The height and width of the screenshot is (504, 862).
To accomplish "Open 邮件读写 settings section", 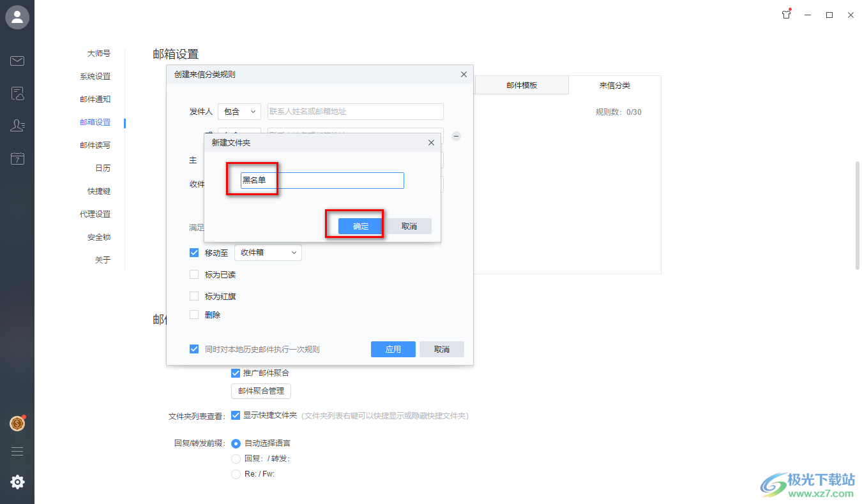I will coord(95,145).
